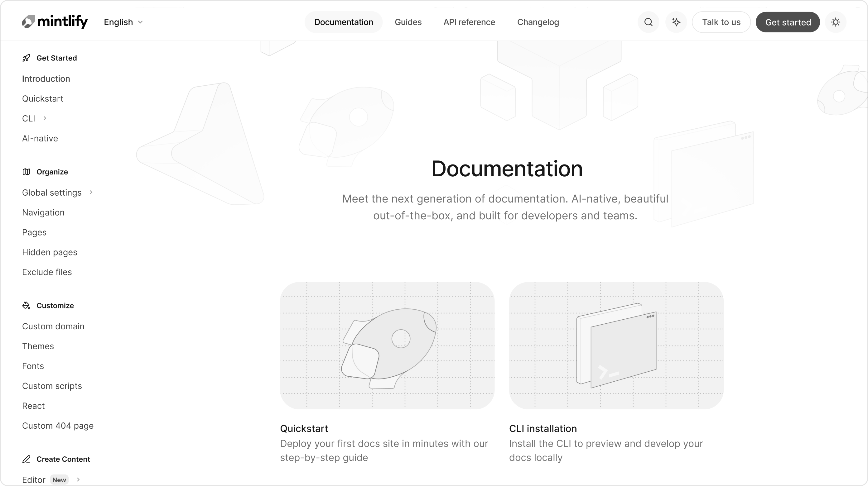Open the search icon button
Image resolution: width=868 pixels, height=486 pixels.
[648, 22]
